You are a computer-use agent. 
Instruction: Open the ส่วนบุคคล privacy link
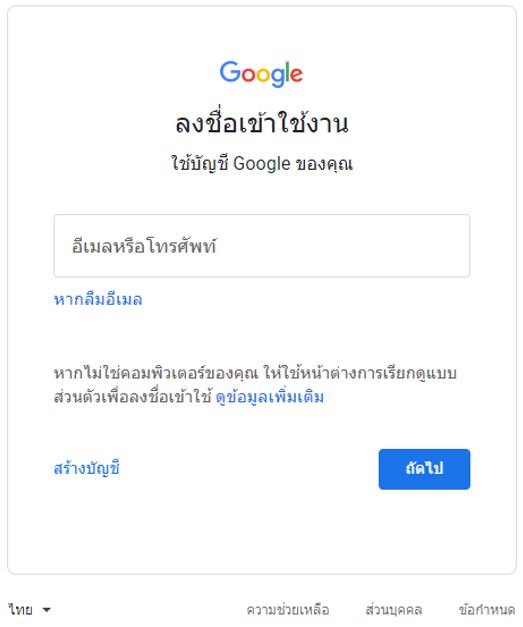394,610
